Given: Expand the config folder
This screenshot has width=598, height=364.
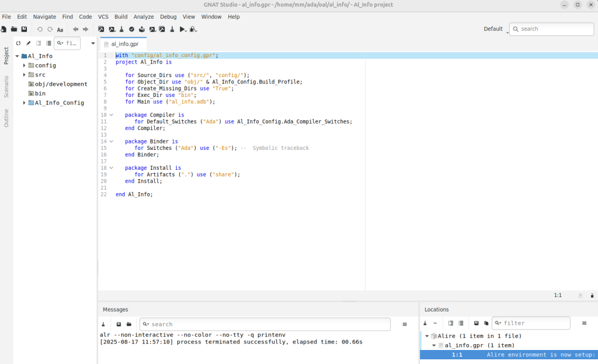Looking at the screenshot, I should pyautogui.click(x=25, y=65).
